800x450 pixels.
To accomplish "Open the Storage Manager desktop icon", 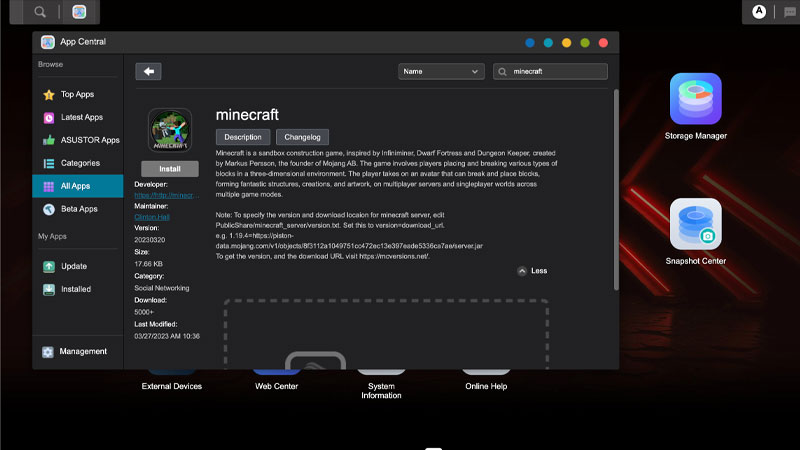I will (x=695, y=100).
